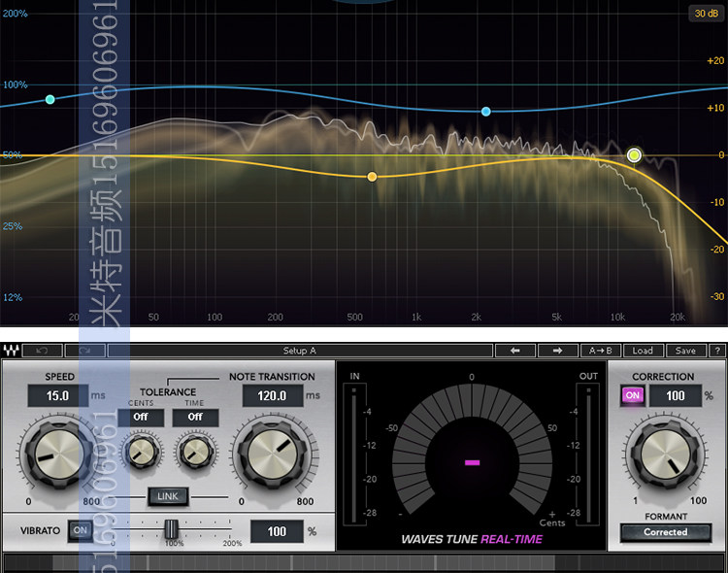Screen dimensions: 728x573
Task: Toggle the Vibrato ON button
Action: pyautogui.click(x=81, y=530)
